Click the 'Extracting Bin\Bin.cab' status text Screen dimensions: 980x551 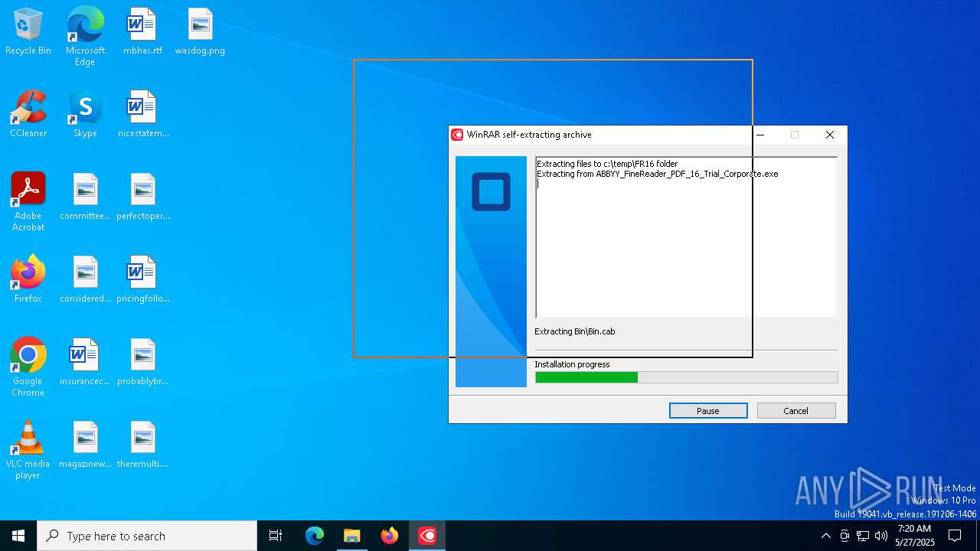[575, 331]
